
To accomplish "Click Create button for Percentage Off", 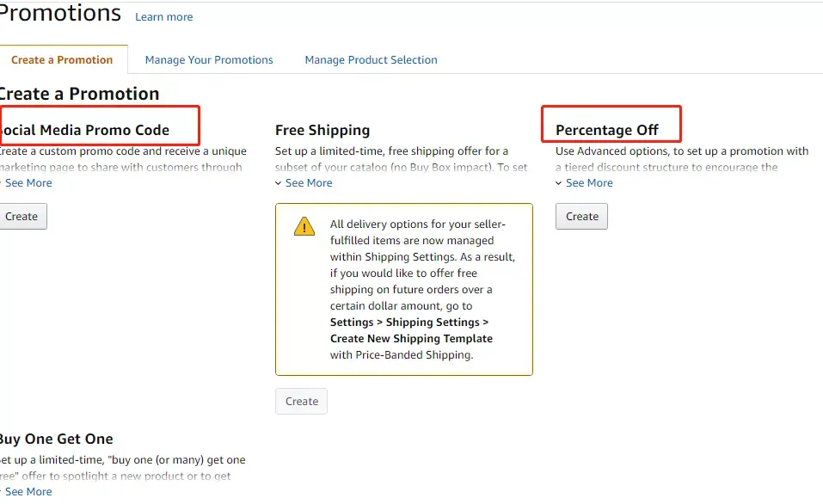I will click(x=581, y=216).
